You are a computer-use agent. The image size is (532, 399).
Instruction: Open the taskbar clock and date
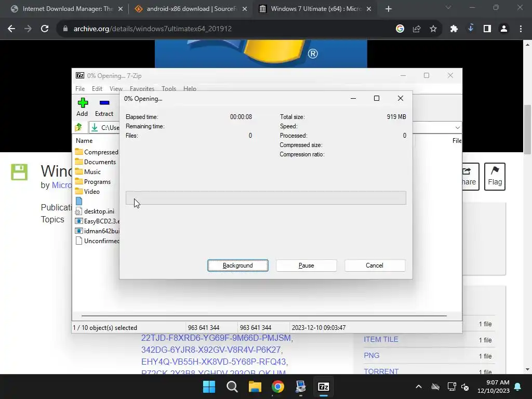[494, 387]
